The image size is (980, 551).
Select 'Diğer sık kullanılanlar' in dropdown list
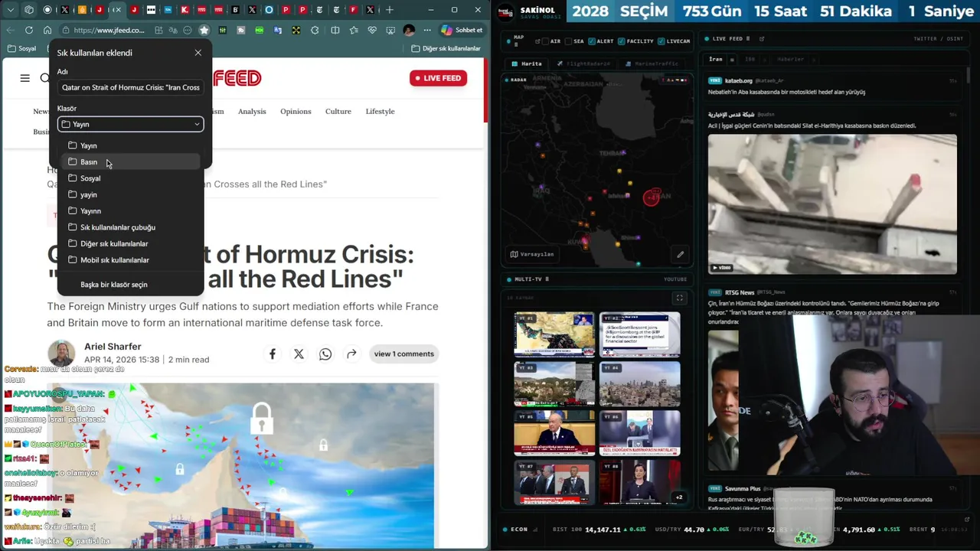(x=130, y=243)
